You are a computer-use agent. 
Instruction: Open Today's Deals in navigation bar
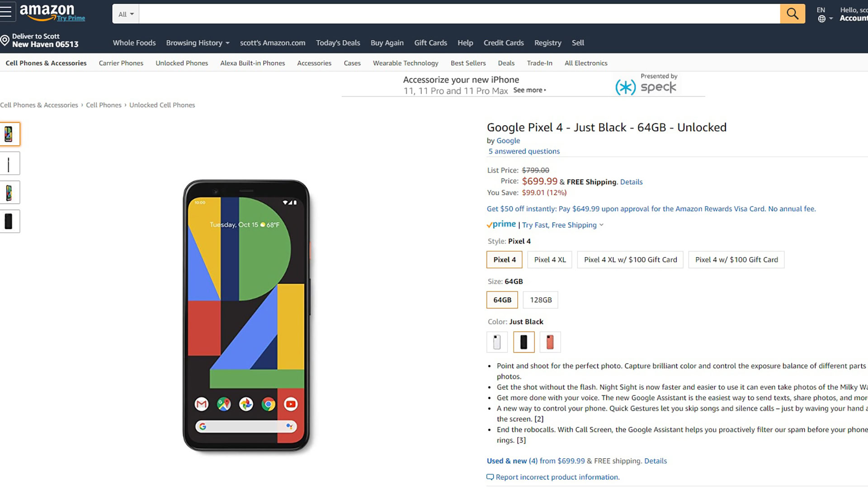[338, 43]
